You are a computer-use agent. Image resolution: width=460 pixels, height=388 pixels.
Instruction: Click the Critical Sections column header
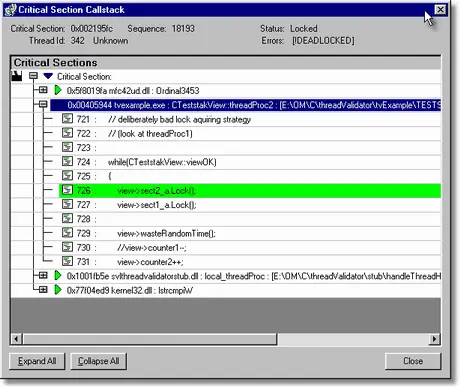(225, 62)
